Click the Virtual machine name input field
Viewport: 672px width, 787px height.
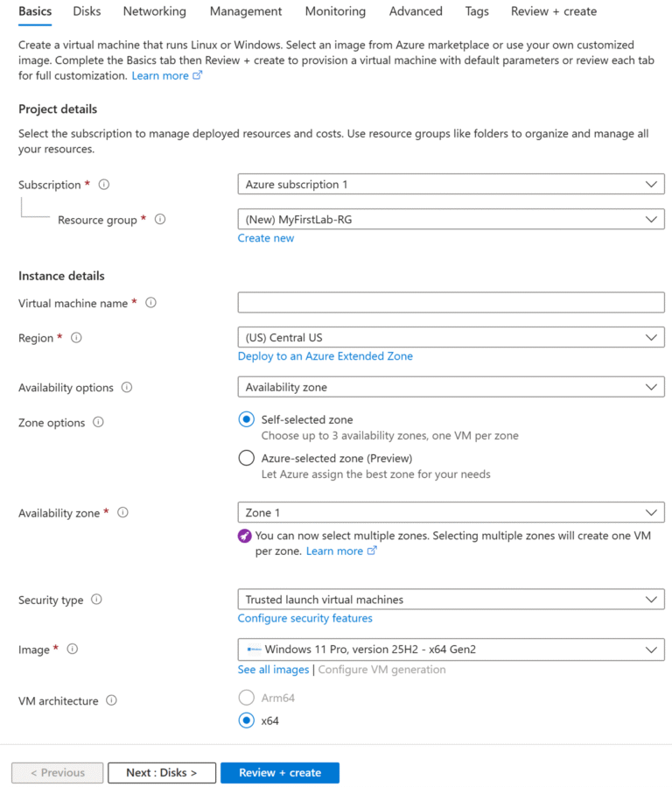(451, 303)
